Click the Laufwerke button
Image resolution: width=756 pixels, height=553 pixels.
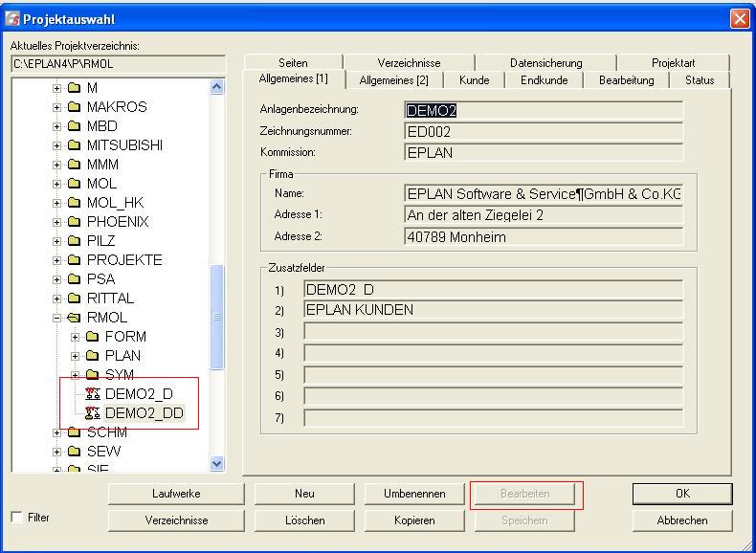tap(176, 494)
